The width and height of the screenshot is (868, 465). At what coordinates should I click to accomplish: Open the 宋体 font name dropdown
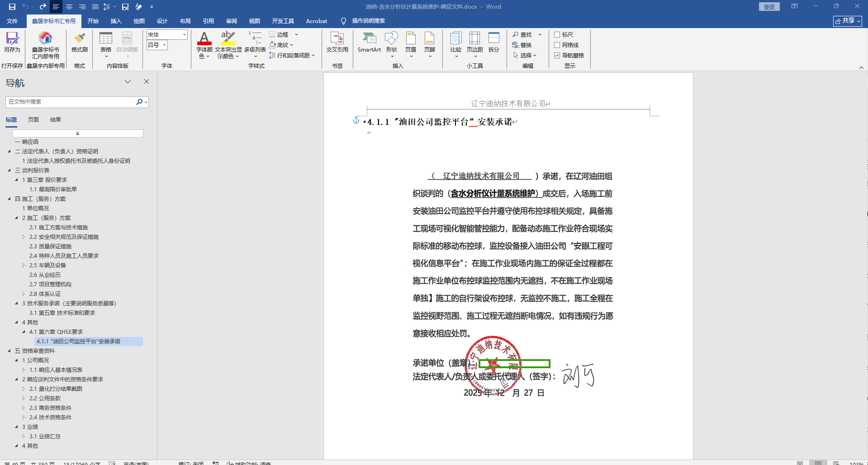click(184, 35)
